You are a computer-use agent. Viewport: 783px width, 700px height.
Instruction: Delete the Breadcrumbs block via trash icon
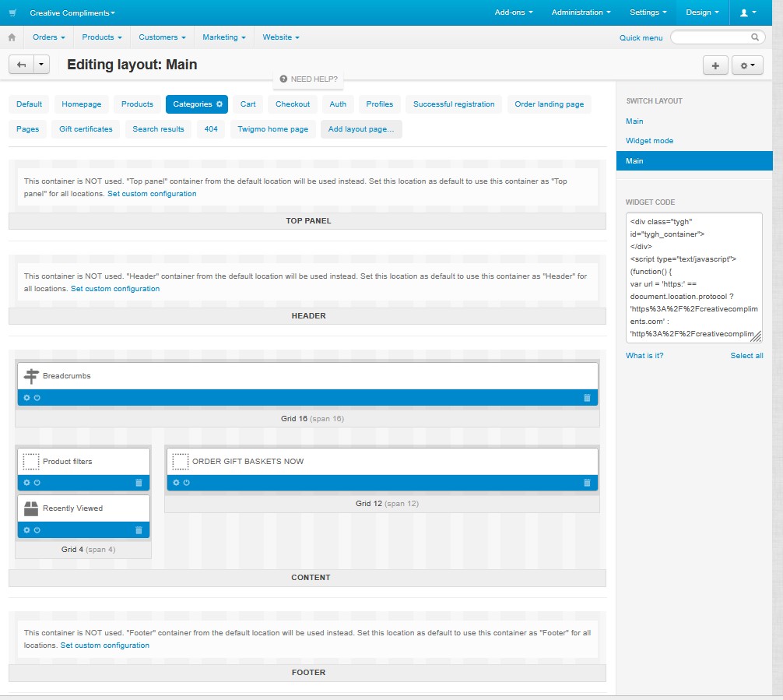(587, 398)
